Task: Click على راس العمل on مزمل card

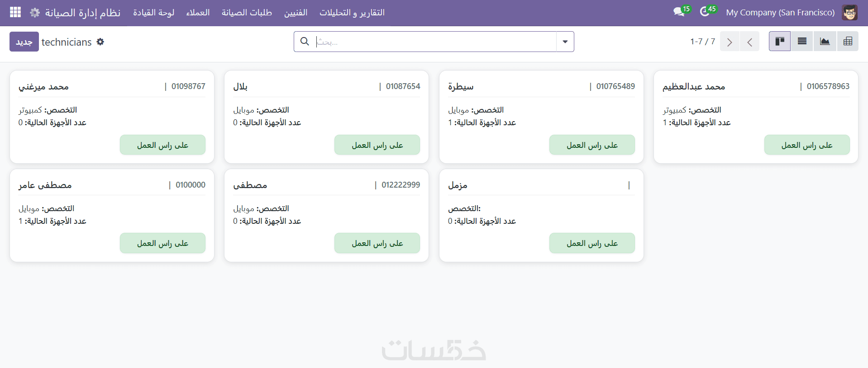Action: pos(592,243)
